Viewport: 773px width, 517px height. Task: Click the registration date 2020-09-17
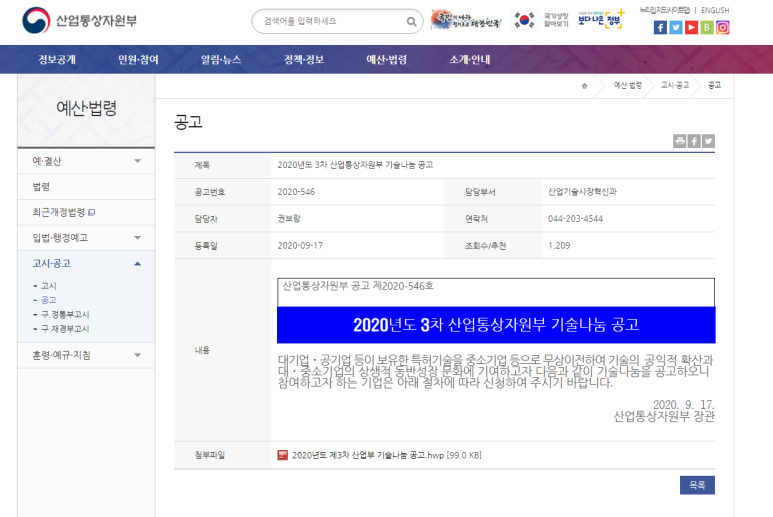click(300, 245)
